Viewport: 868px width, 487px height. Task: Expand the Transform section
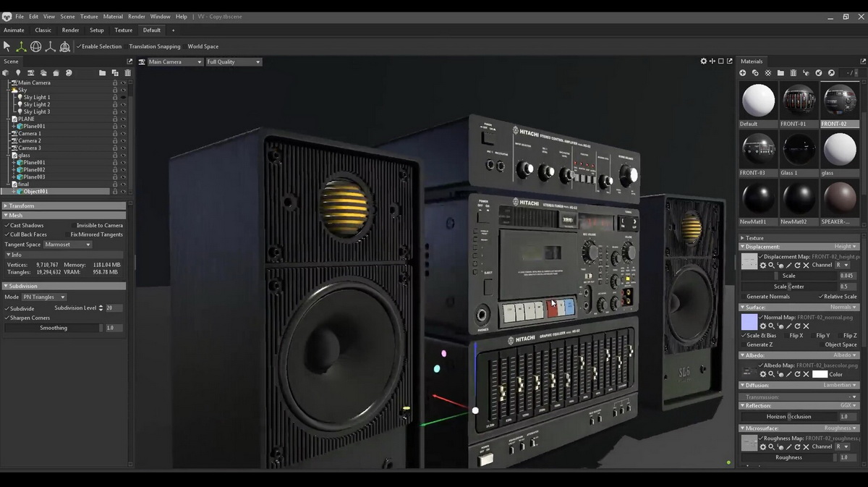64,206
